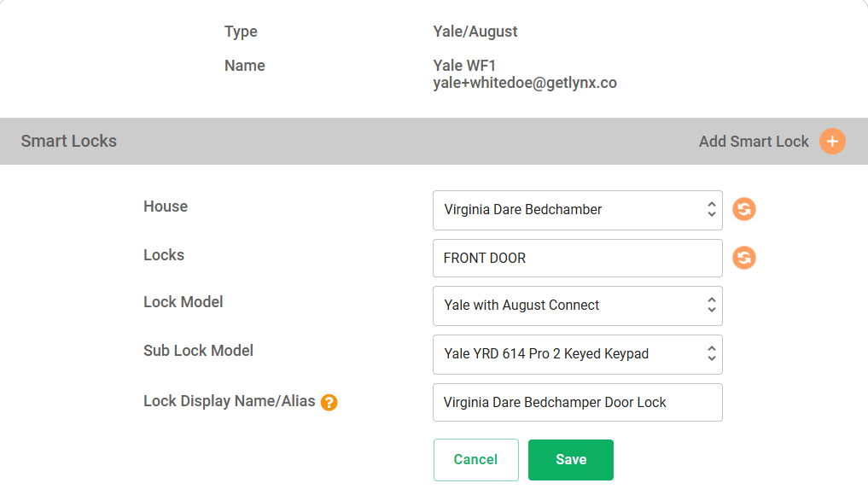868x489 pixels.
Task: Focus the Locks field containing FRONT DOOR
Action: (x=577, y=258)
